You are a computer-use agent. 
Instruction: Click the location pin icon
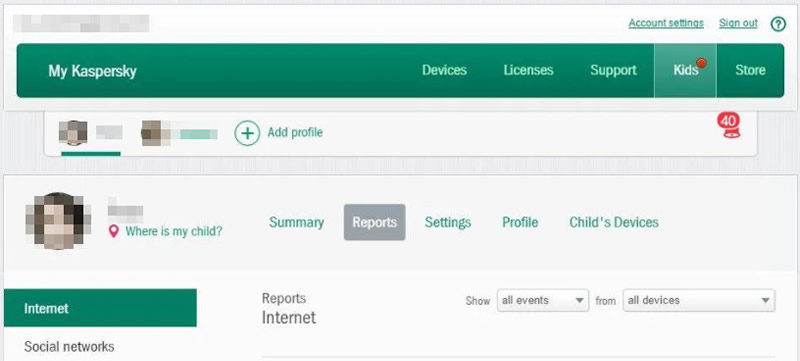[x=114, y=232]
